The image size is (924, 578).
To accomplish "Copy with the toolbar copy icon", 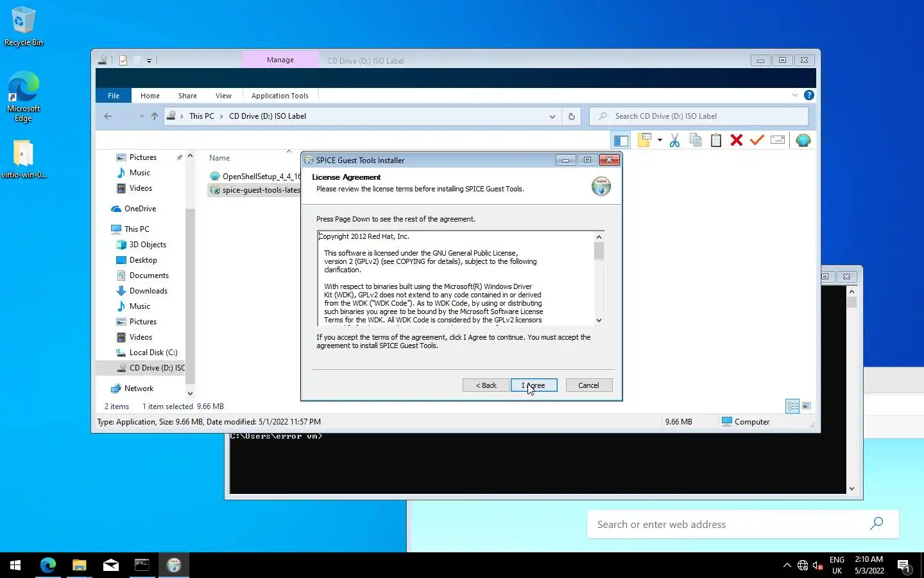I will tap(695, 140).
